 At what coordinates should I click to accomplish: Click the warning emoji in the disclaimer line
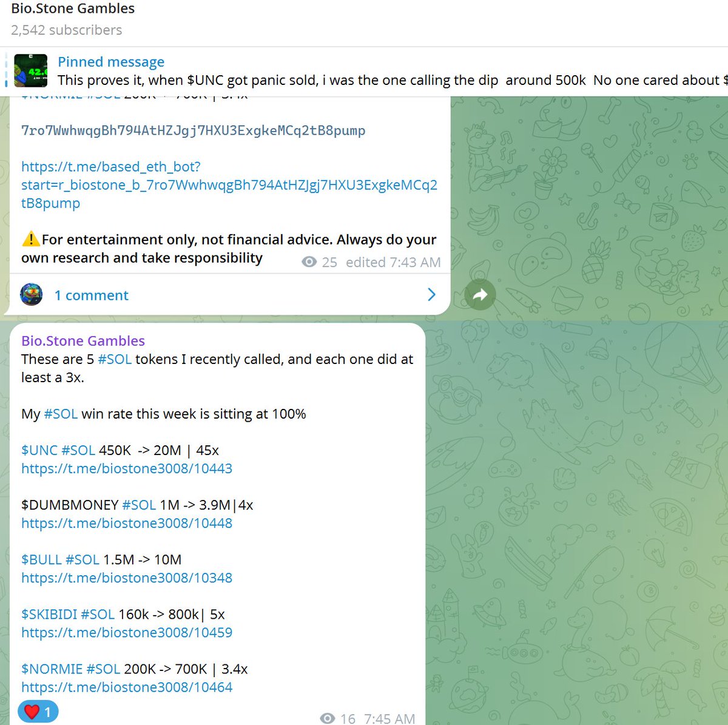(30, 239)
